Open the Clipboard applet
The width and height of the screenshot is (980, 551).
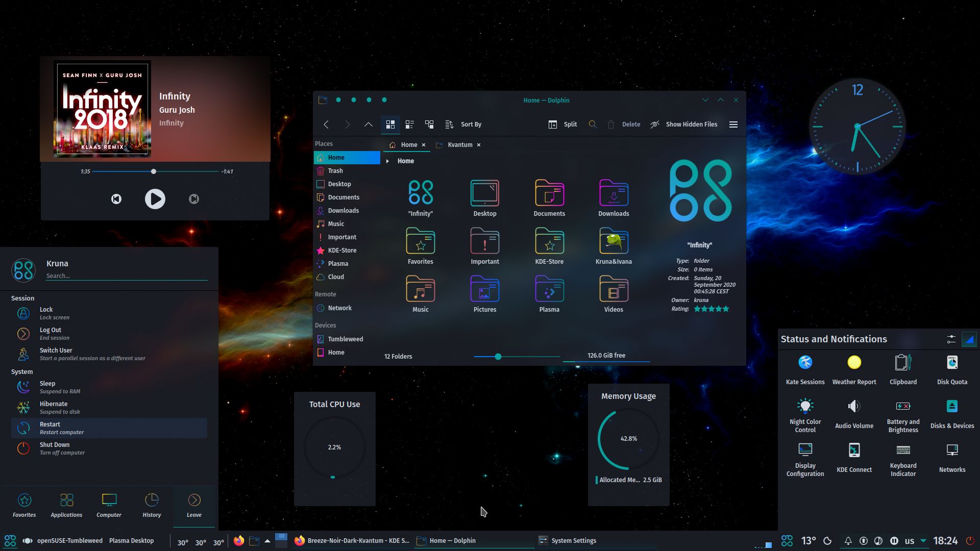[x=902, y=363]
